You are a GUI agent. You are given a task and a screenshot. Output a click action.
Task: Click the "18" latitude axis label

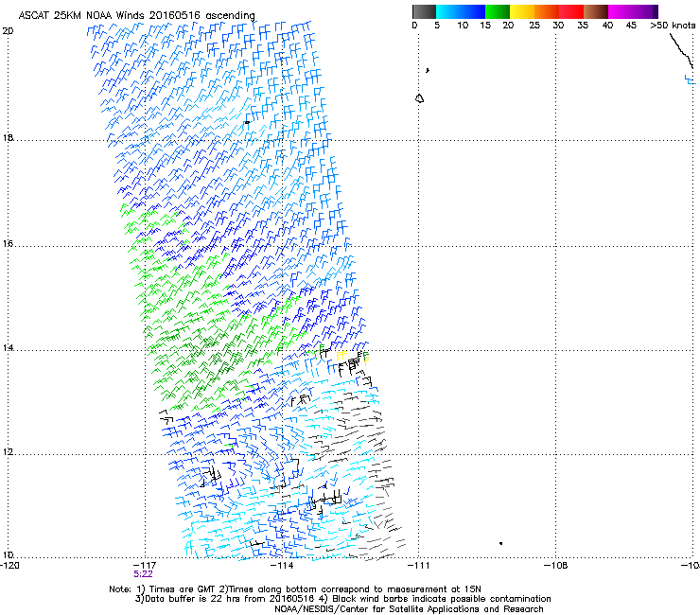pyautogui.click(x=8, y=137)
